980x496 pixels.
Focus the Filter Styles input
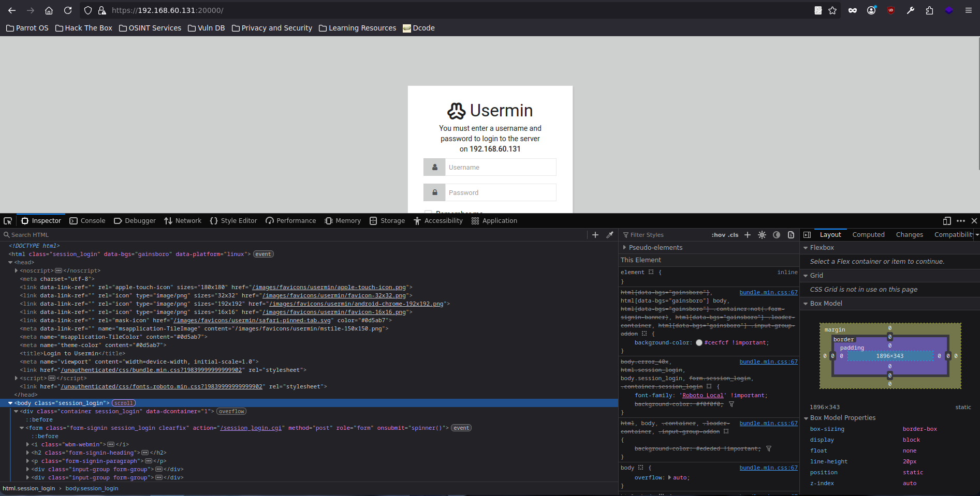[665, 235]
